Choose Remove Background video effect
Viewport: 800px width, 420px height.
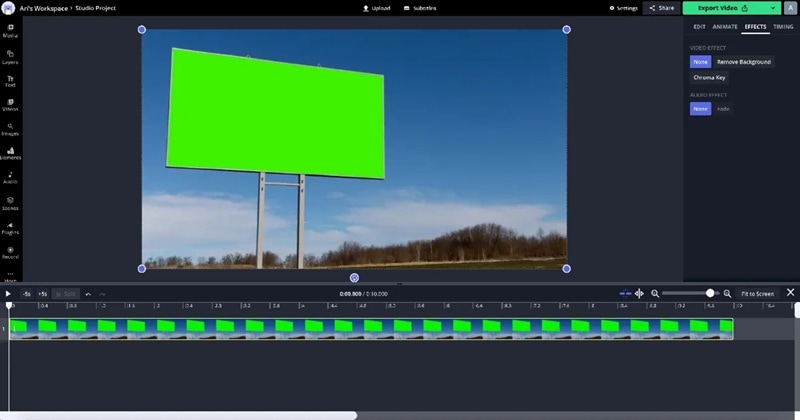pos(744,62)
